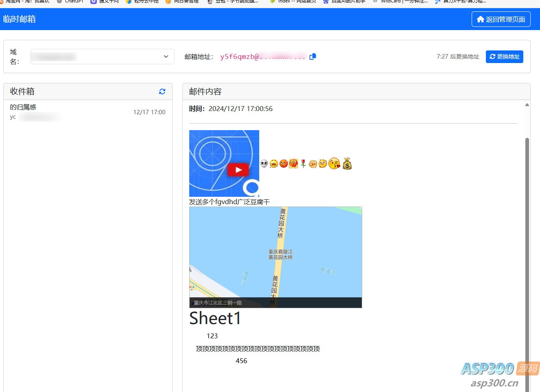Copy the email address using the copy icon

point(313,57)
